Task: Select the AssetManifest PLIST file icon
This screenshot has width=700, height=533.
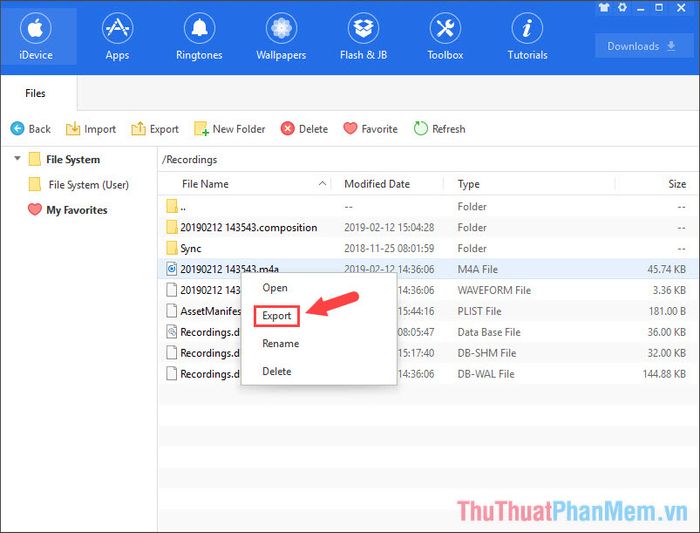Action: point(171,311)
